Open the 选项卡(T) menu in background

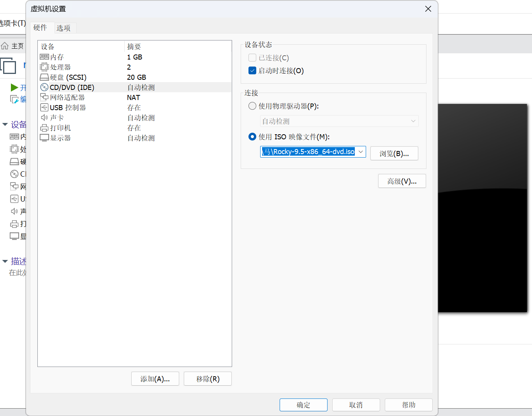[x=12, y=23]
